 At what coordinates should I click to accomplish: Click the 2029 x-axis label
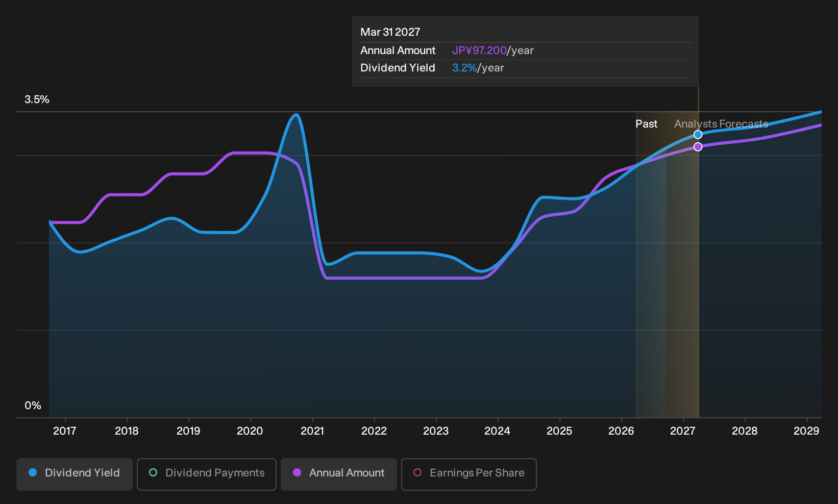click(806, 431)
